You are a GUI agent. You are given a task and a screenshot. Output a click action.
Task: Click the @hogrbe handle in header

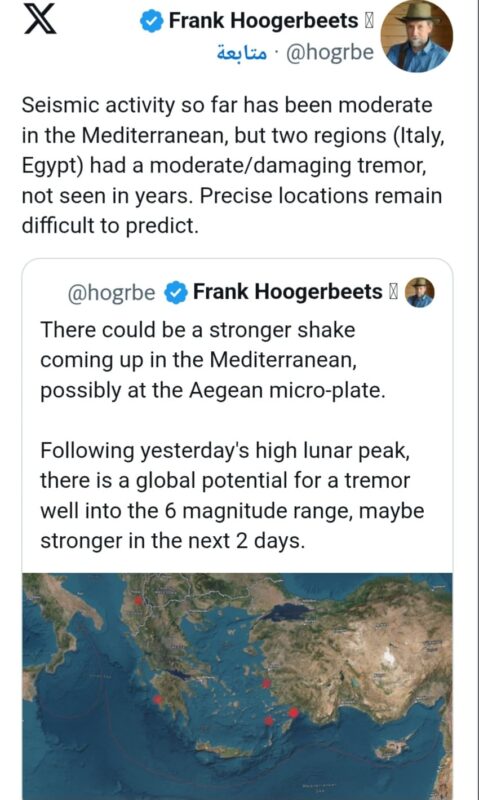pos(330,52)
